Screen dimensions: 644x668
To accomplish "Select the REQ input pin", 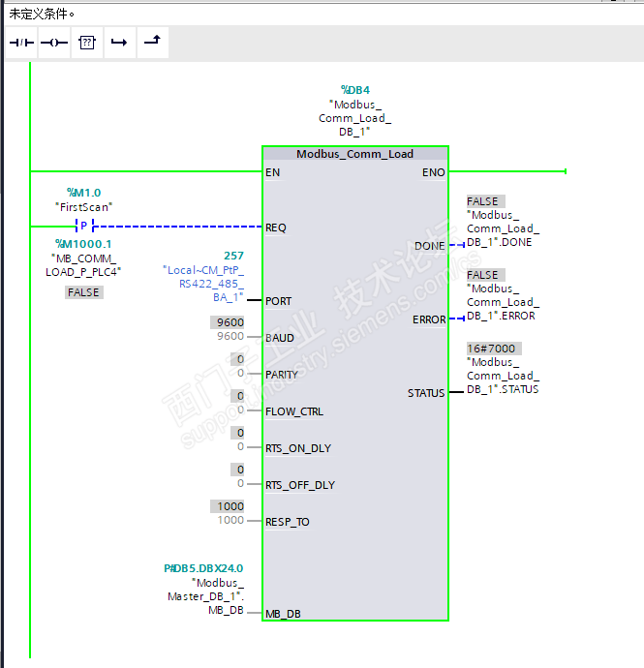I will click(x=276, y=228).
